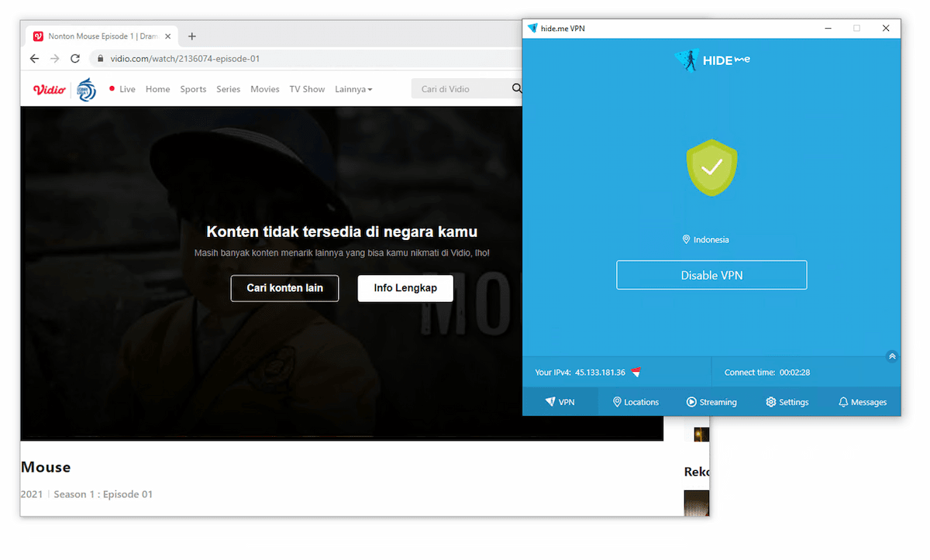The height and width of the screenshot is (560, 930).
Task: Click the Konten tidak tersedia di negara kamu heading
Action: [342, 232]
